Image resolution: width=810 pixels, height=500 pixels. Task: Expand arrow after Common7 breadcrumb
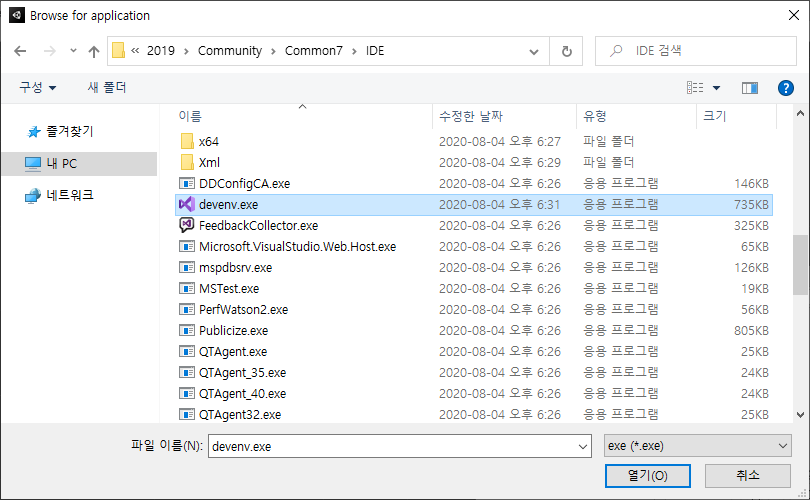coord(354,51)
